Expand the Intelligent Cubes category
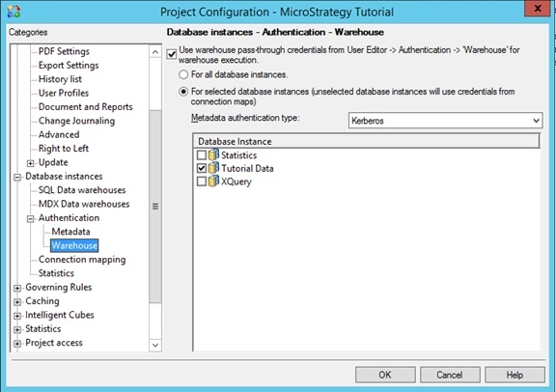This screenshot has height=392, width=556. [17, 316]
